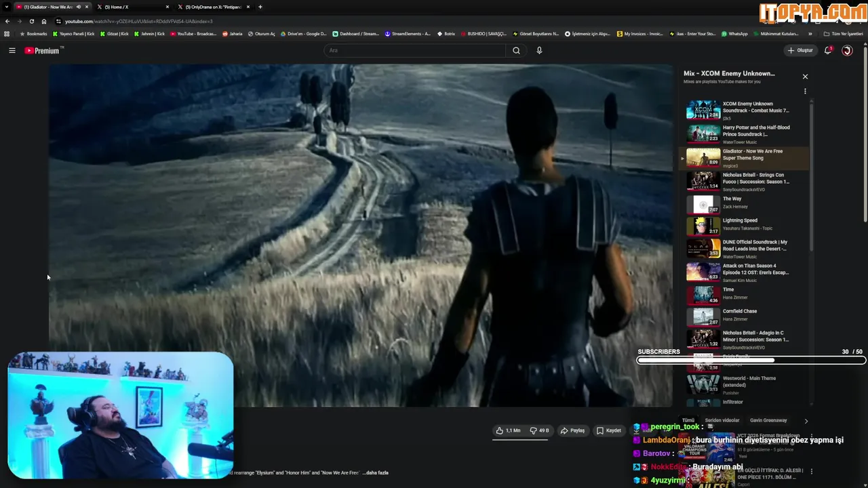The image size is (868, 488).
Task: Play Nicholas Britell Adagio in C Minor item
Action: (744, 340)
